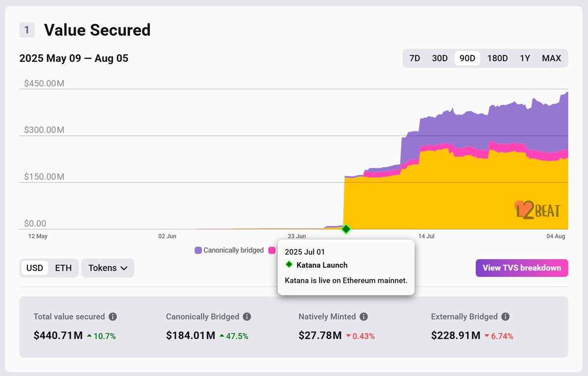Click the green Katana Launch diamond in the tooltip
The width and height of the screenshot is (588, 376).
tap(289, 264)
